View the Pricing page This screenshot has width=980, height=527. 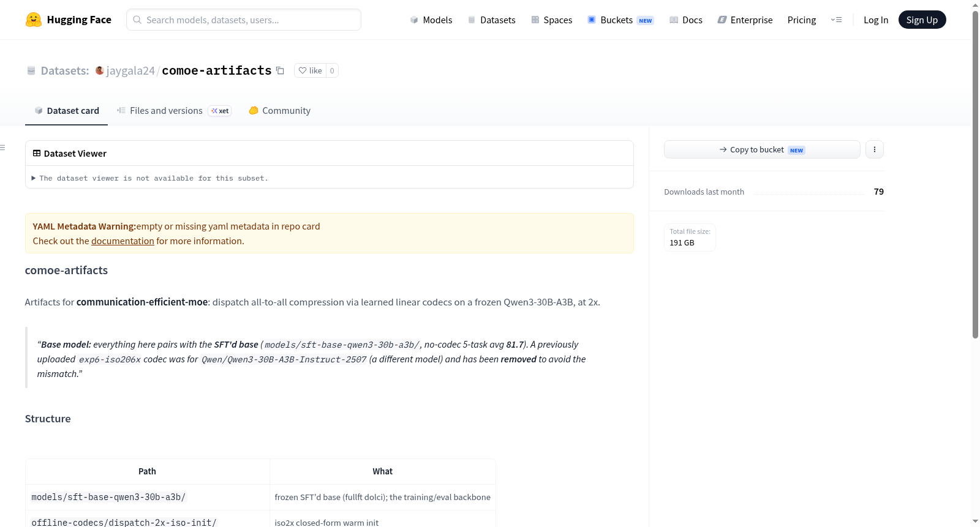(x=802, y=20)
